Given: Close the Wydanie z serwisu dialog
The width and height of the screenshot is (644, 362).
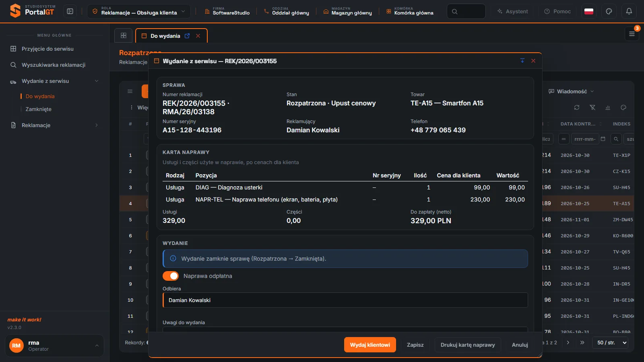Looking at the screenshot, I should tap(533, 61).
